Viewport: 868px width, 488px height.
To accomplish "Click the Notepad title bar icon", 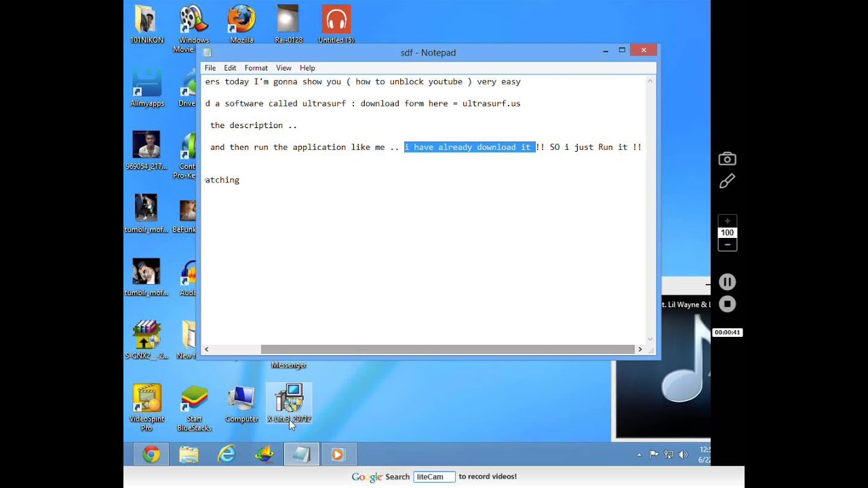I will (208, 52).
